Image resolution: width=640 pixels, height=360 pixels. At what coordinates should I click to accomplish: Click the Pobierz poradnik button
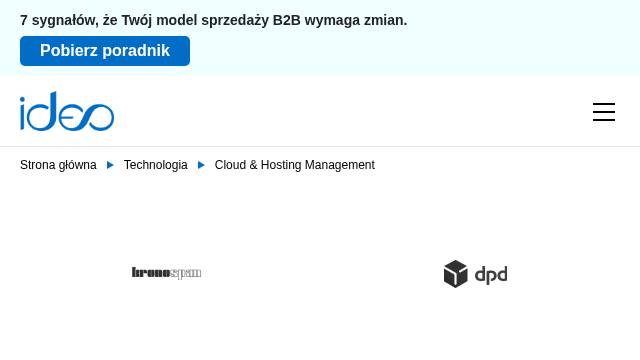(x=105, y=51)
